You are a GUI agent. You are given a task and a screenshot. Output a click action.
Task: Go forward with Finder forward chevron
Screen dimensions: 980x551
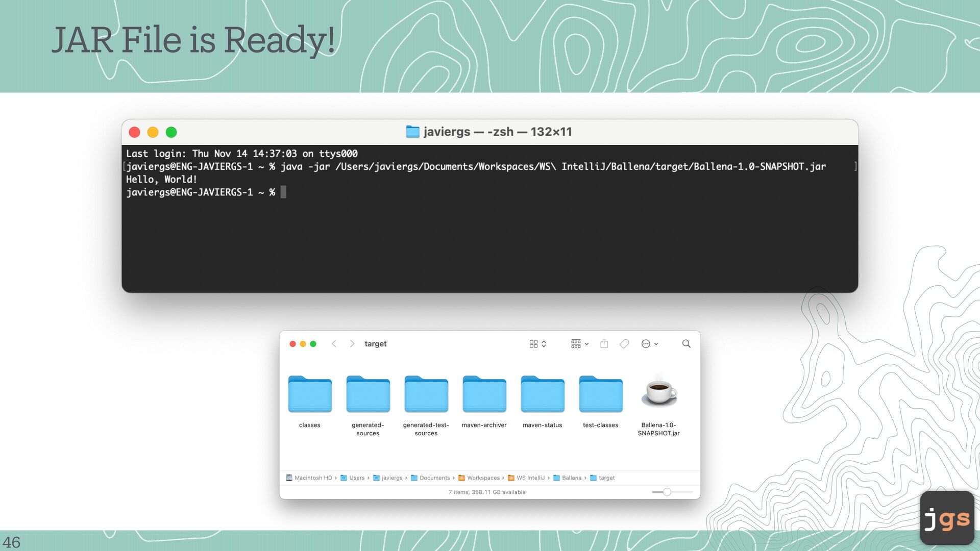coord(352,344)
